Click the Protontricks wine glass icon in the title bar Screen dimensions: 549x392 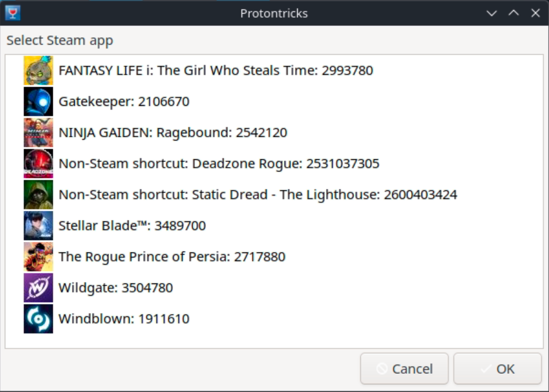(x=13, y=13)
